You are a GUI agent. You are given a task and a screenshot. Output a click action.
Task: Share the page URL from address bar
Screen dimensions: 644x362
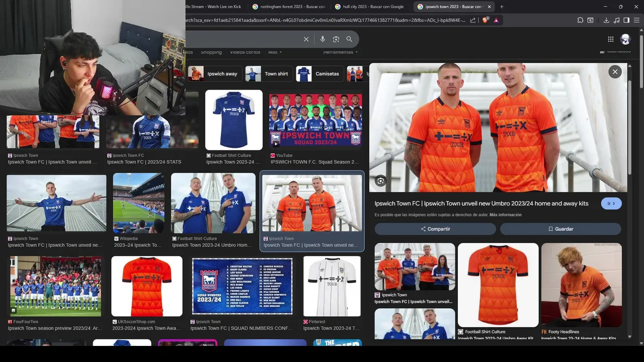[473, 20]
